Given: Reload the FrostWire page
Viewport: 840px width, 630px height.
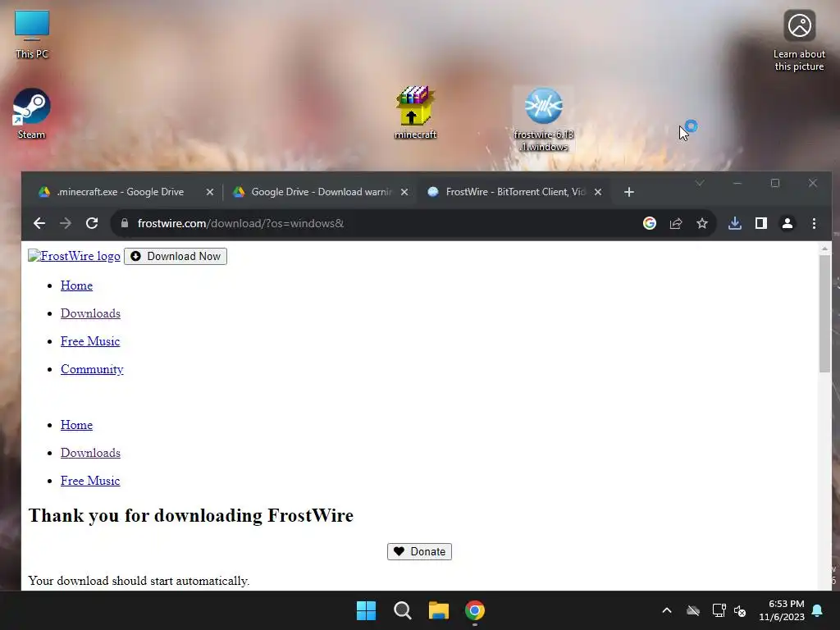Looking at the screenshot, I should (92, 223).
